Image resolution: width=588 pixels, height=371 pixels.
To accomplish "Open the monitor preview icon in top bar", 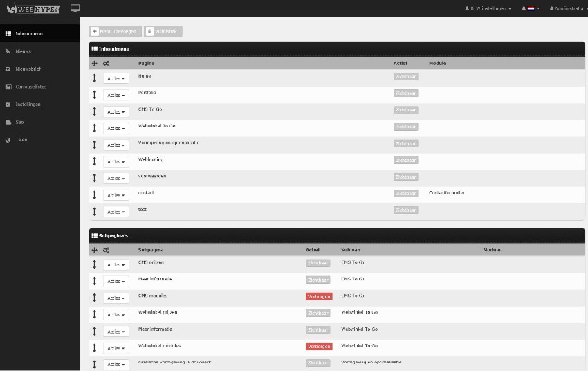I will coord(75,8).
